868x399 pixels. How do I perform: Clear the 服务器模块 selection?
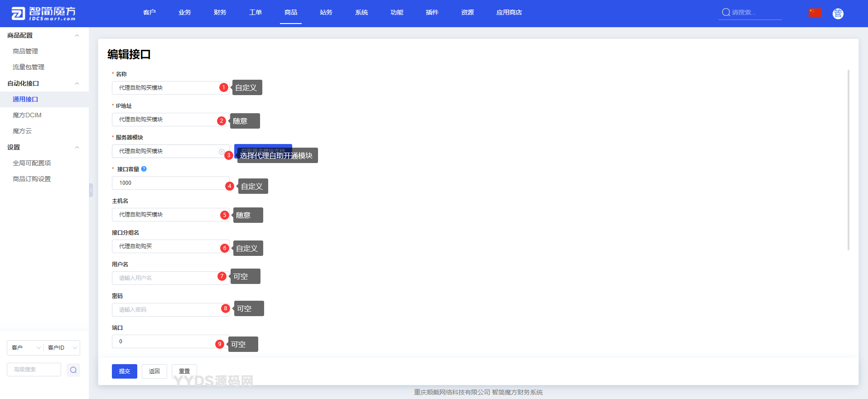pyautogui.click(x=222, y=152)
